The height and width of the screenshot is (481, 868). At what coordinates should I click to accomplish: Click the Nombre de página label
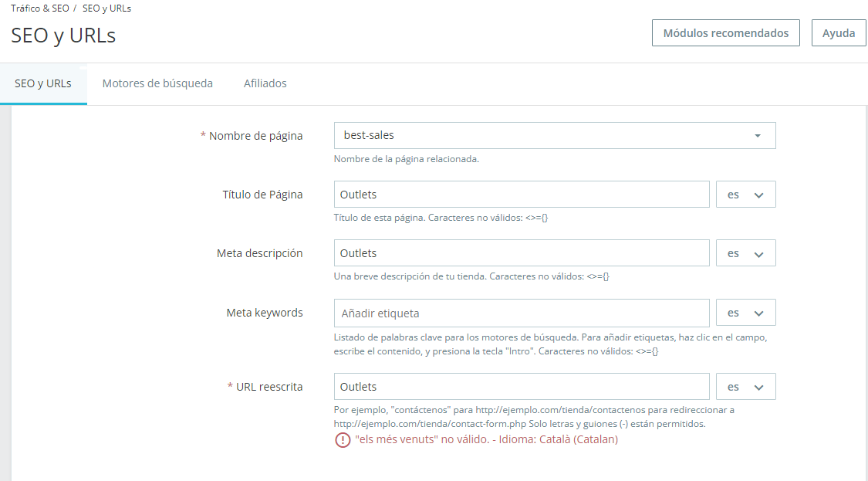[255, 136]
